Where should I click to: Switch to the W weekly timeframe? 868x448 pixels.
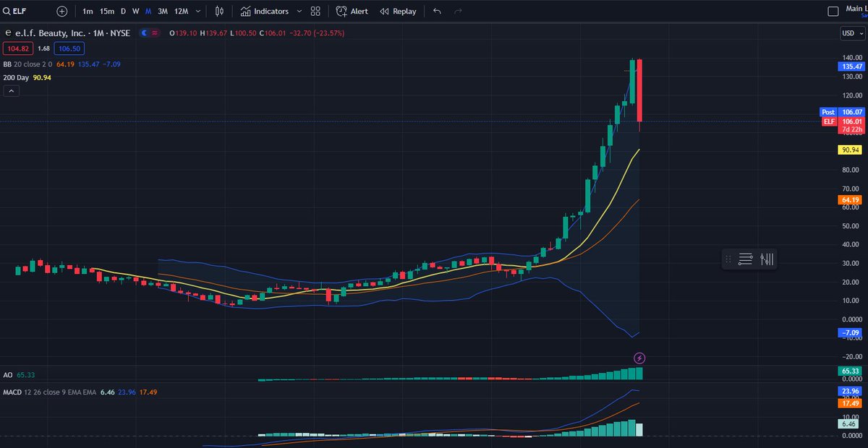click(135, 11)
